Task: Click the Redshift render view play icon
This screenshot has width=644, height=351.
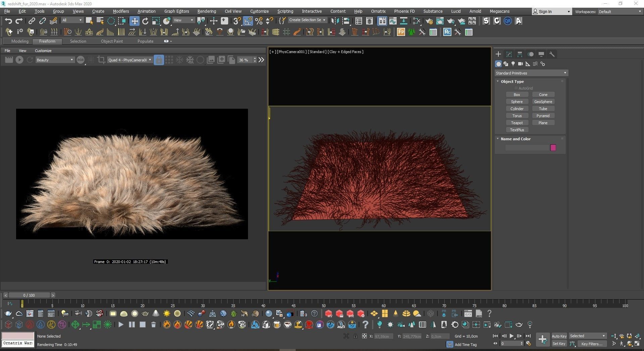Action: tap(19, 60)
